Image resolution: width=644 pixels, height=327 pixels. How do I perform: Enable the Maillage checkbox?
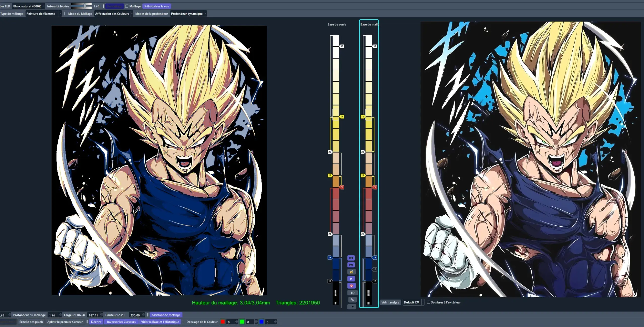click(127, 6)
